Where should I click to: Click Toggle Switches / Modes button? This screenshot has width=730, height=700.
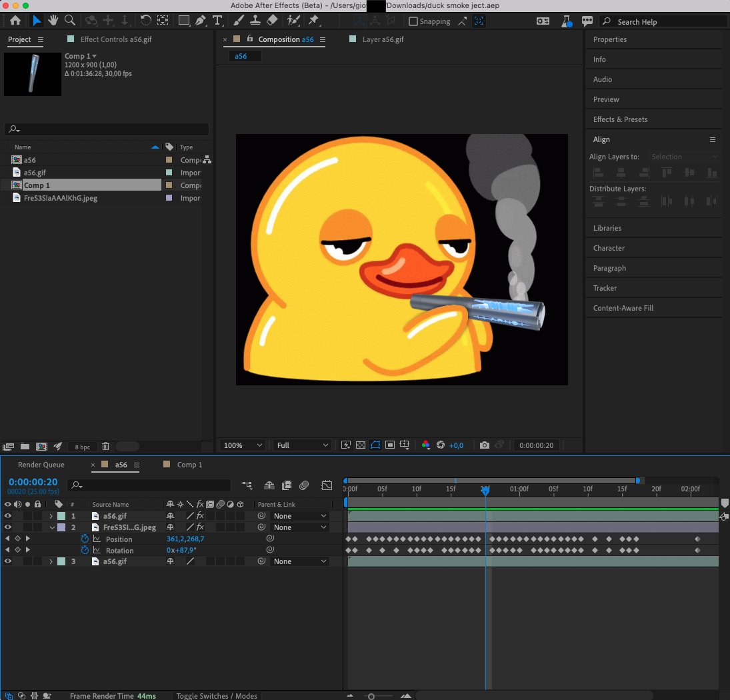click(x=217, y=696)
